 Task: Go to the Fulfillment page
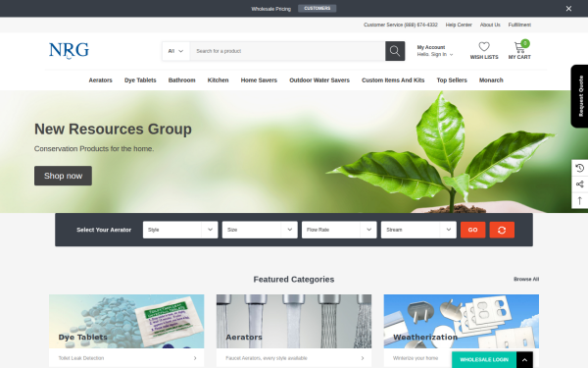[x=519, y=25]
